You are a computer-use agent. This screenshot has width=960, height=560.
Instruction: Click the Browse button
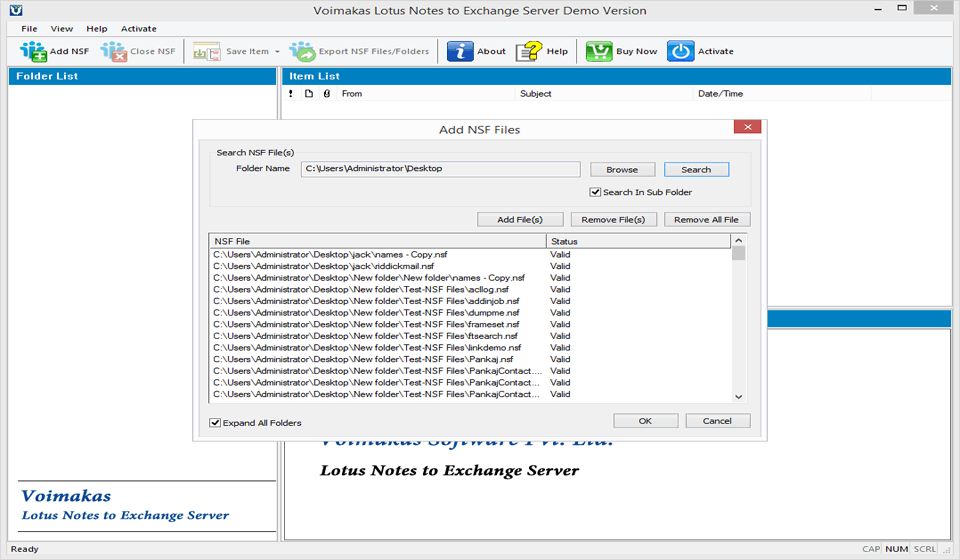click(x=622, y=170)
